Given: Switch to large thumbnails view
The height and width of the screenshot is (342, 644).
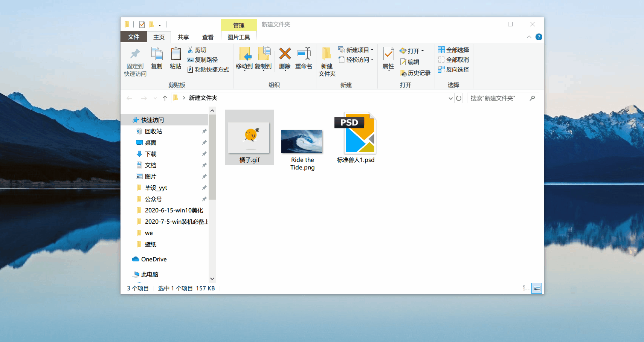Looking at the screenshot, I should (x=537, y=288).
